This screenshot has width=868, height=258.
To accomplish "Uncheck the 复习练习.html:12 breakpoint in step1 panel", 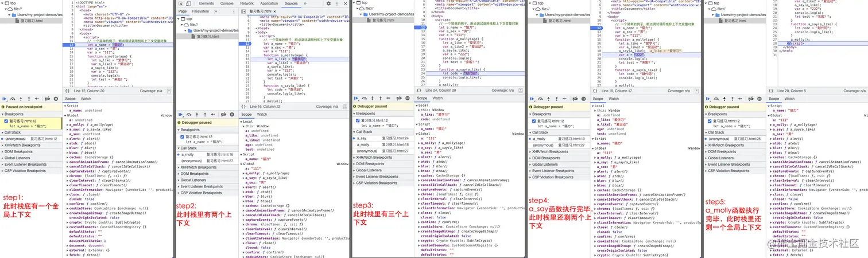I will pyautogui.click(x=6, y=121).
